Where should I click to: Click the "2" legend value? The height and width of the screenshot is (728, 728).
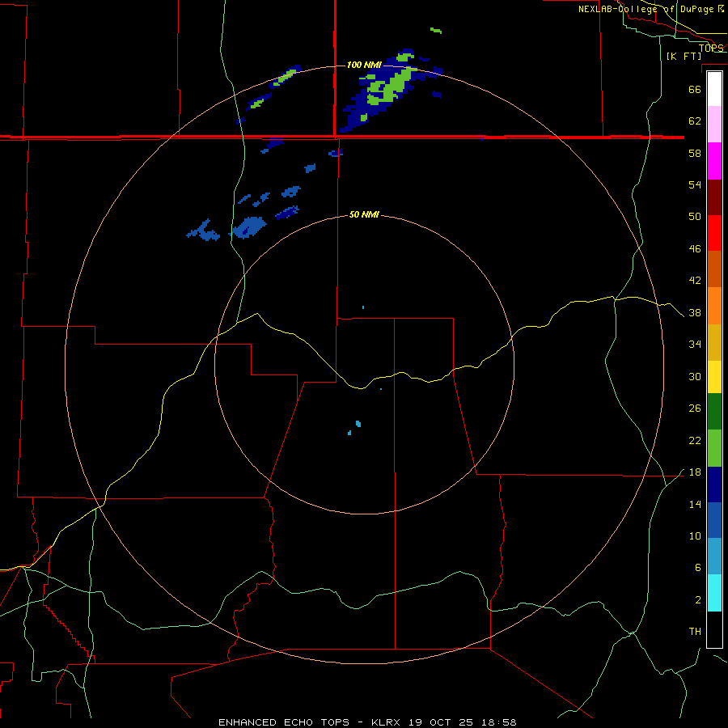coord(698,600)
